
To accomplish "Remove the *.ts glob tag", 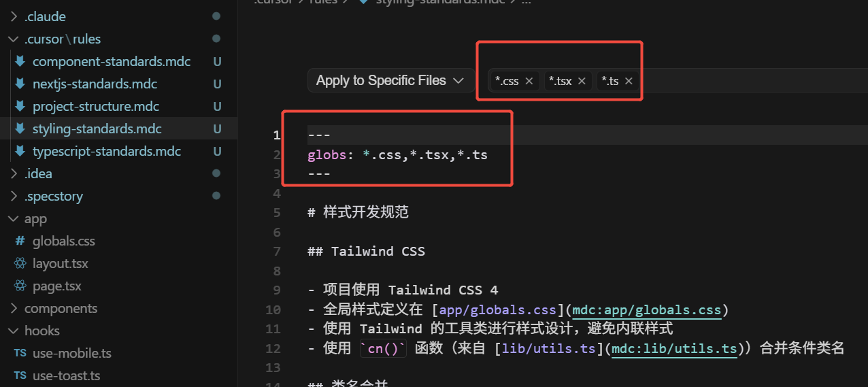I will click(x=629, y=81).
